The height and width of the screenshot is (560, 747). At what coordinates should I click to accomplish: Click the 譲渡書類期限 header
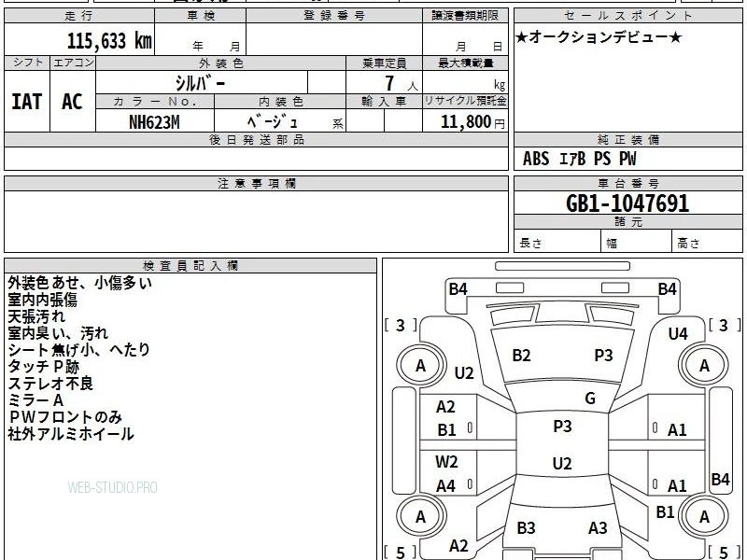465,16
